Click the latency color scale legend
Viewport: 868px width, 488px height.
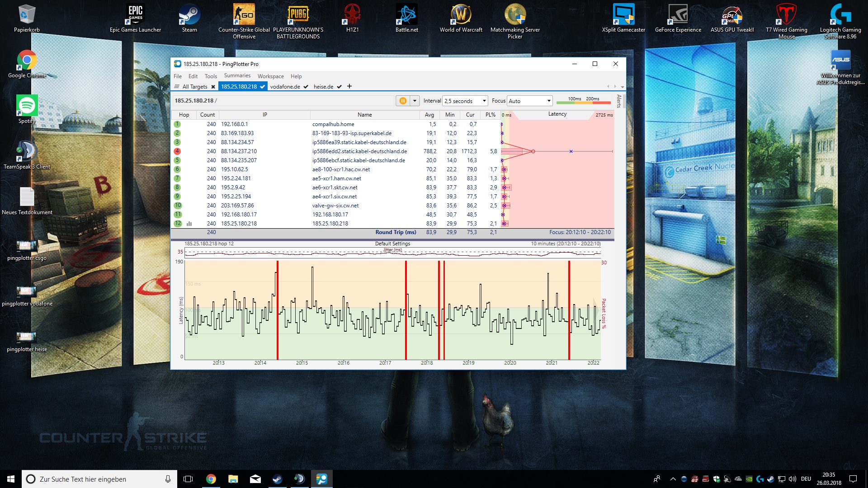pos(583,101)
